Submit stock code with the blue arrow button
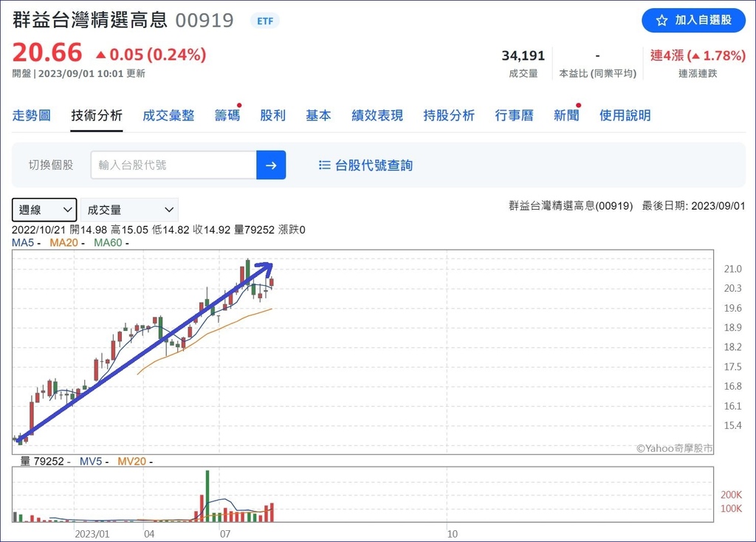This screenshot has height=542, width=756. point(271,165)
